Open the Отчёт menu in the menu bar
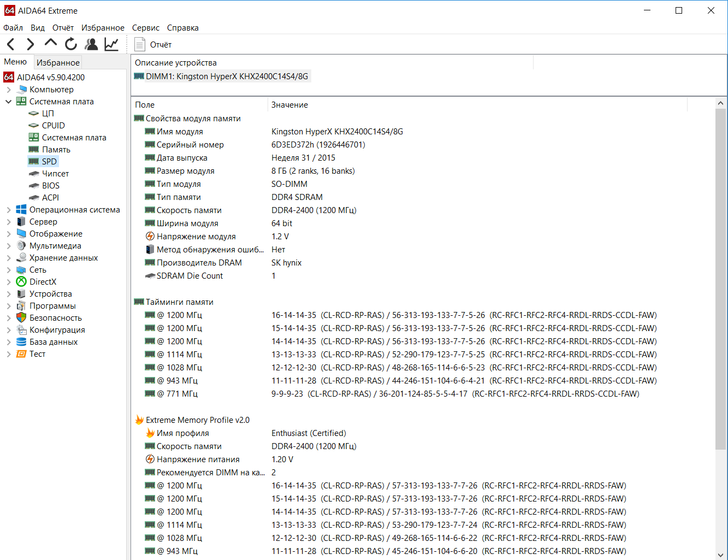 pyautogui.click(x=63, y=28)
